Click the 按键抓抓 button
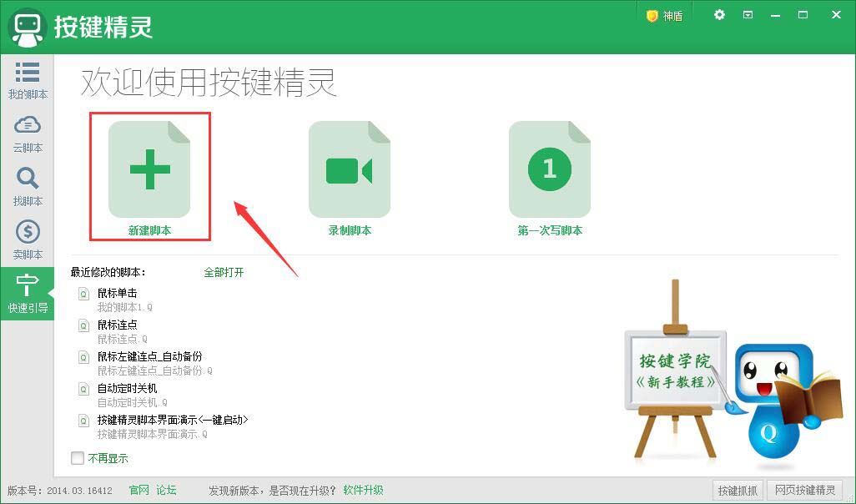Screen dimensions: 856x504 738,491
